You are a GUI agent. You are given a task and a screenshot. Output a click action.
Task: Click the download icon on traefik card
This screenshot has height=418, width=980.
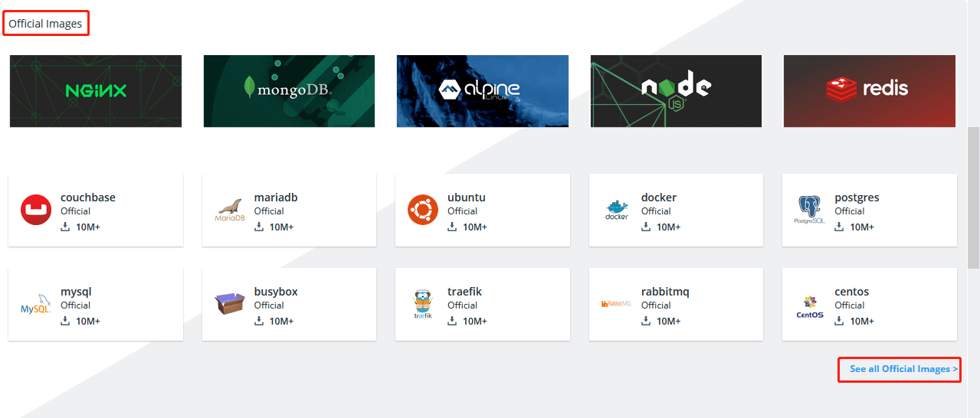point(452,321)
